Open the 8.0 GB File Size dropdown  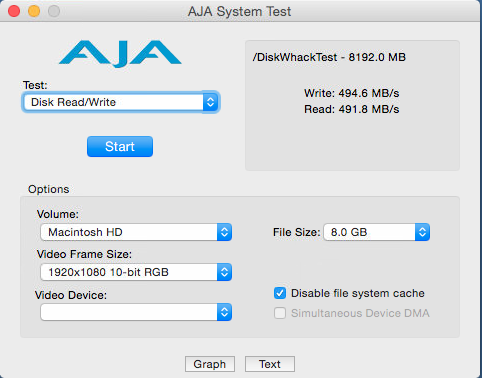[x=377, y=232]
